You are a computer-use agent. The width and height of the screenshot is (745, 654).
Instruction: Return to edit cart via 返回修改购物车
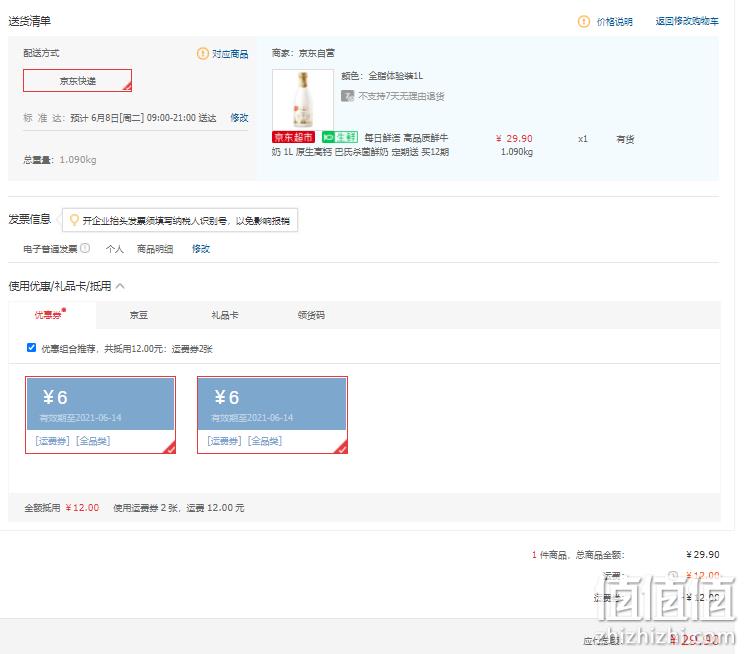click(687, 21)
